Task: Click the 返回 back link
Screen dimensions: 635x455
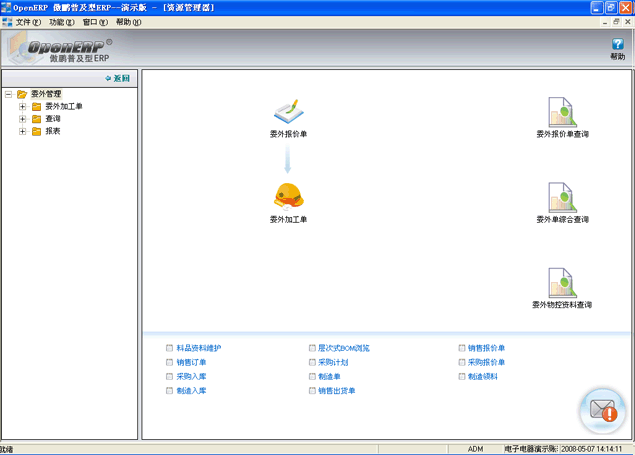Action: coord(121,77)
